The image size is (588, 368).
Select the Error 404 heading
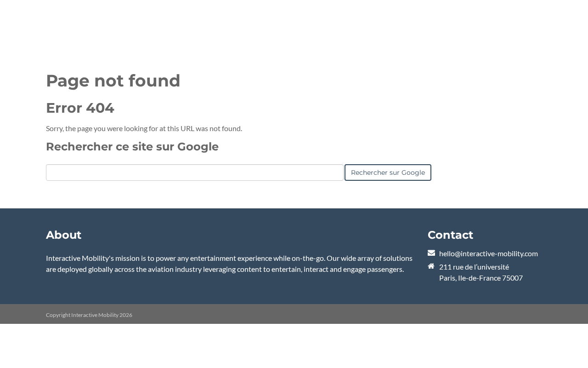tap(80, 108)
